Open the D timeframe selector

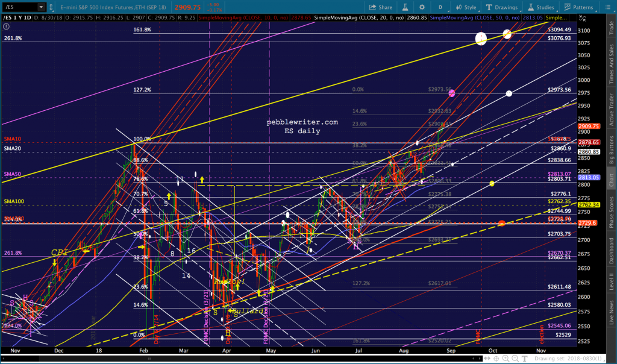(440, 7)
